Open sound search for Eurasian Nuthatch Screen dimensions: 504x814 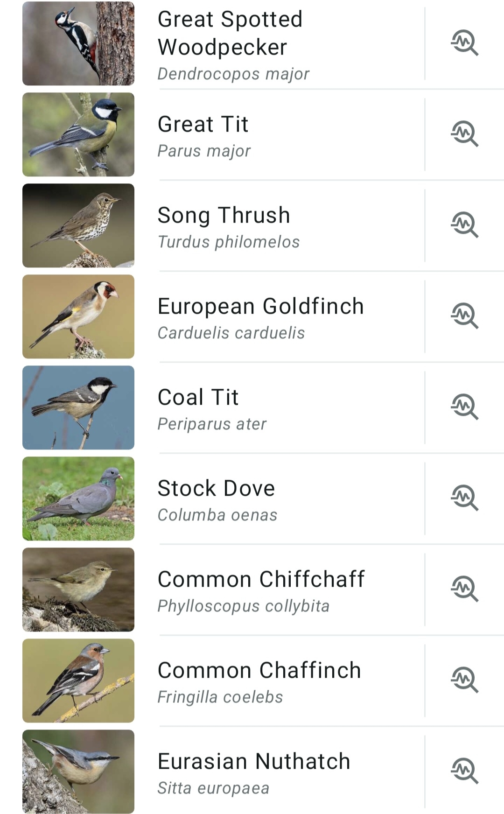pos(464,771)
